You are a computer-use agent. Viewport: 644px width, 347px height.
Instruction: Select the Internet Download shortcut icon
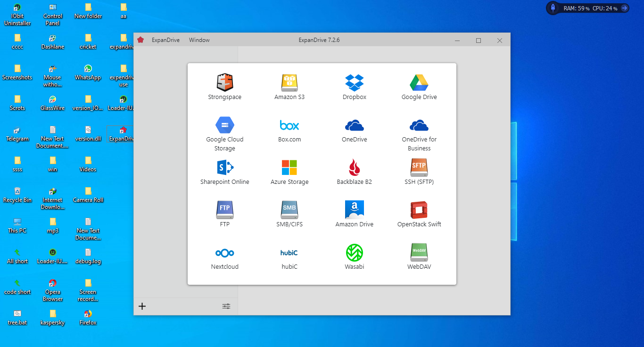[x=53, y=198]
